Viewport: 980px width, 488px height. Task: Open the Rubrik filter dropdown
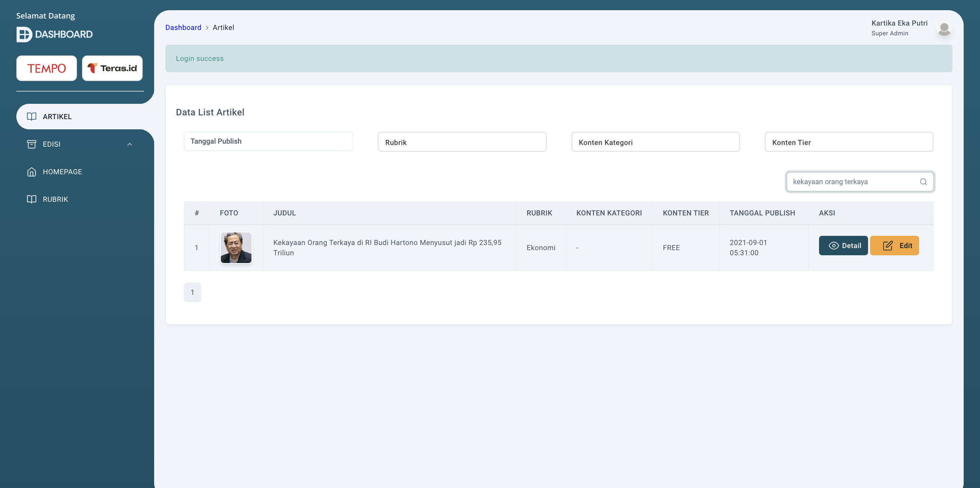(x=462, y=142)
